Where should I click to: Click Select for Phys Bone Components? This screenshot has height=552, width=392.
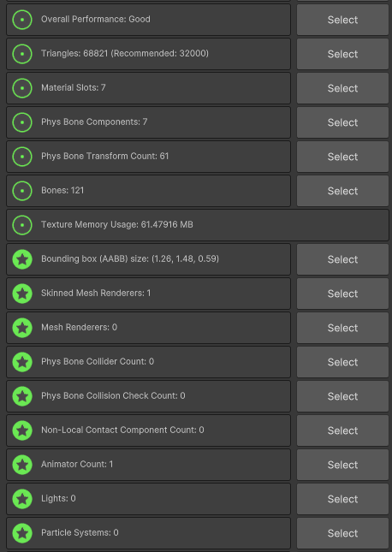click(342, 122)
